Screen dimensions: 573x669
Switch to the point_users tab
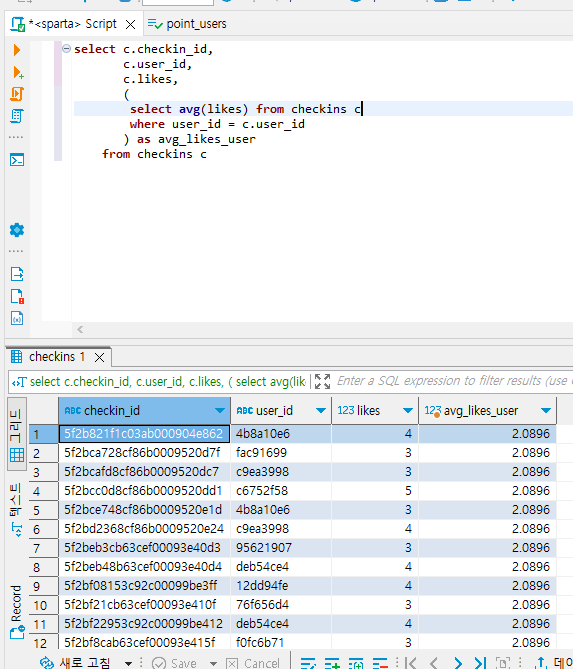(x=187, y=24)
